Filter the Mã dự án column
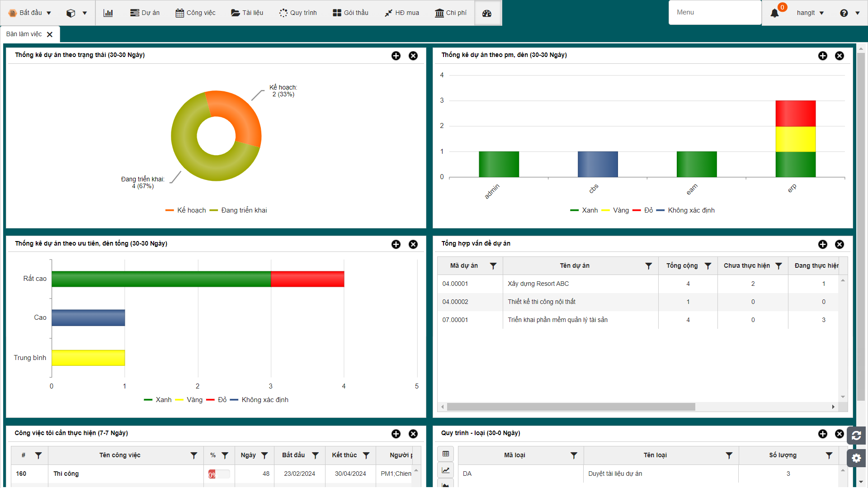 (493, 266)
